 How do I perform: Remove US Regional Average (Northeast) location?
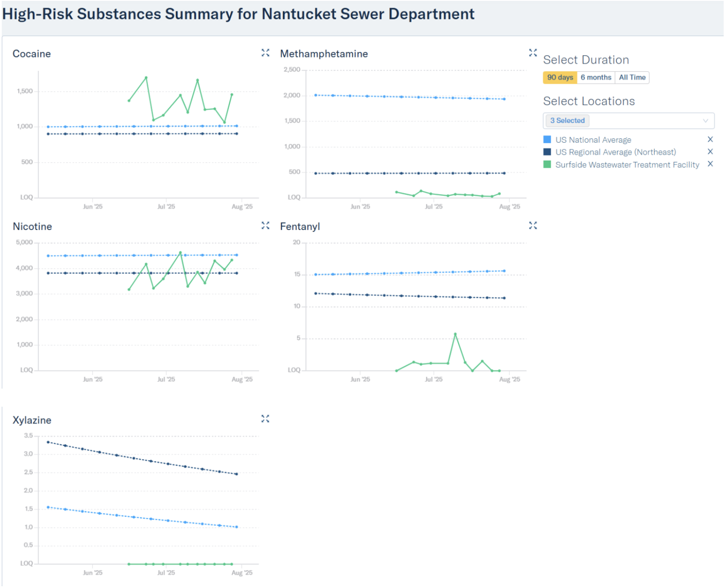[x=710, y=152]
